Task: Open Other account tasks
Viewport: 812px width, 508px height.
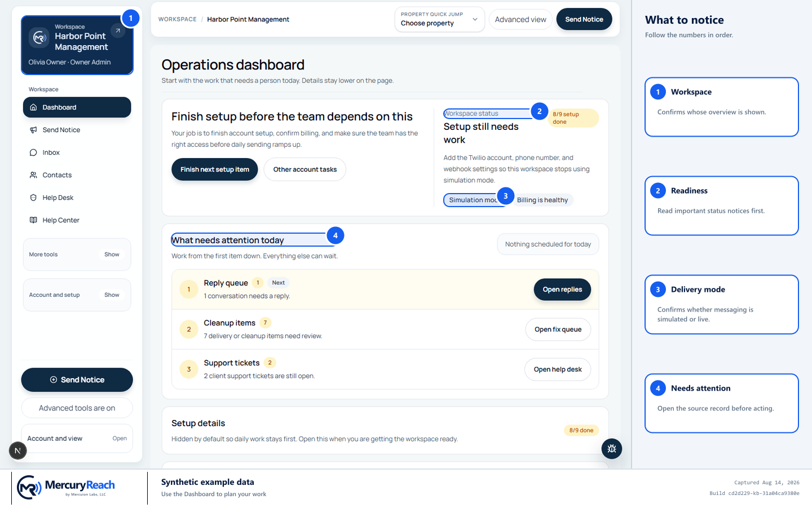Action: [x=305, y=169]
